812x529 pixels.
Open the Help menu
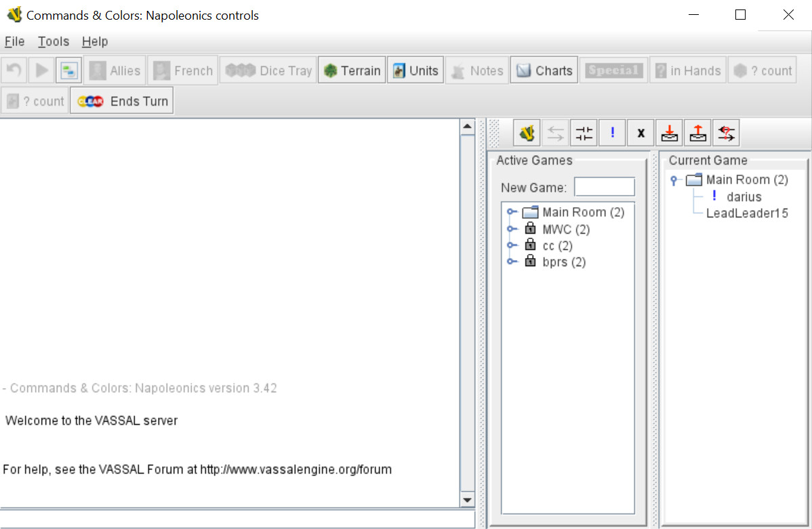(95, 41)
